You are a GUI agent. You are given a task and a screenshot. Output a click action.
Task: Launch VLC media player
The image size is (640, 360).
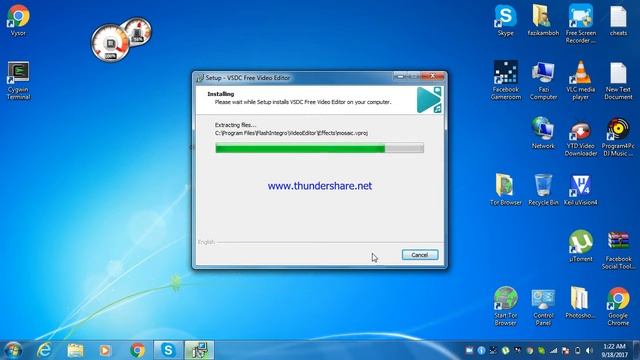[580, 80]
